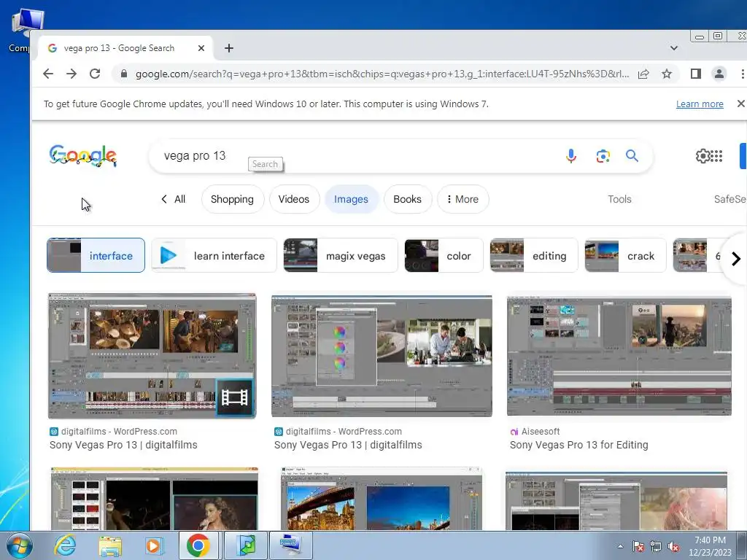Click the Aiseesoft source link
Screen dimensions: 747x560
coord(535,432)
